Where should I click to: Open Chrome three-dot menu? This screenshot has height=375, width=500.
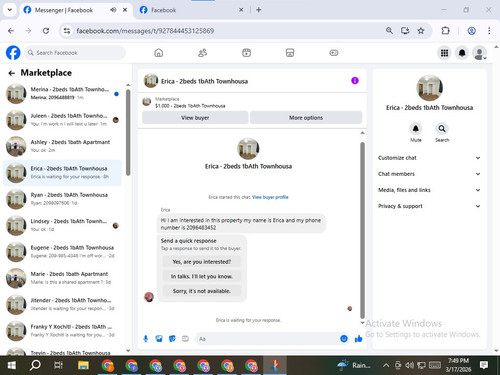click(489, 31)
